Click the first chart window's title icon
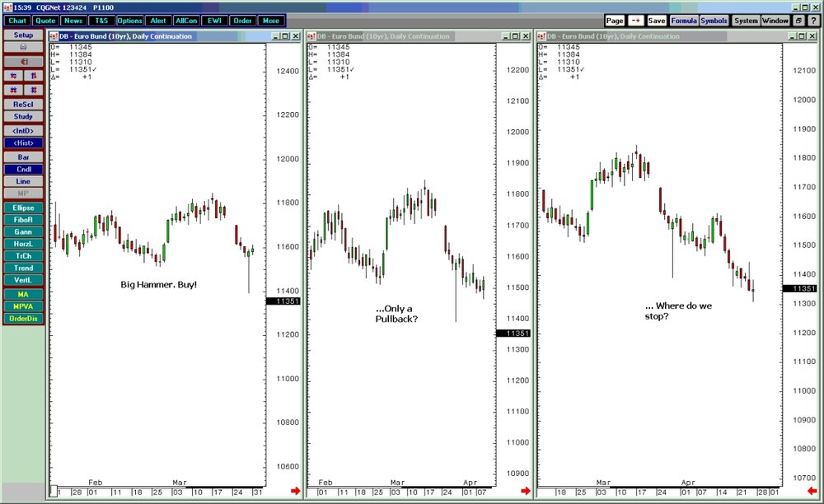Screen dimensions: 824x504 coord(54,36)
